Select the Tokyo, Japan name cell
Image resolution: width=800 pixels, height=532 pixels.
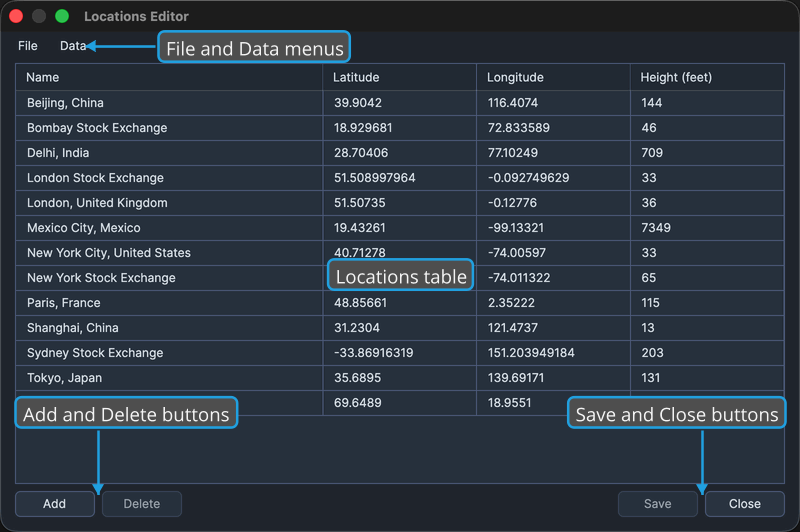[x=169, y=378]
